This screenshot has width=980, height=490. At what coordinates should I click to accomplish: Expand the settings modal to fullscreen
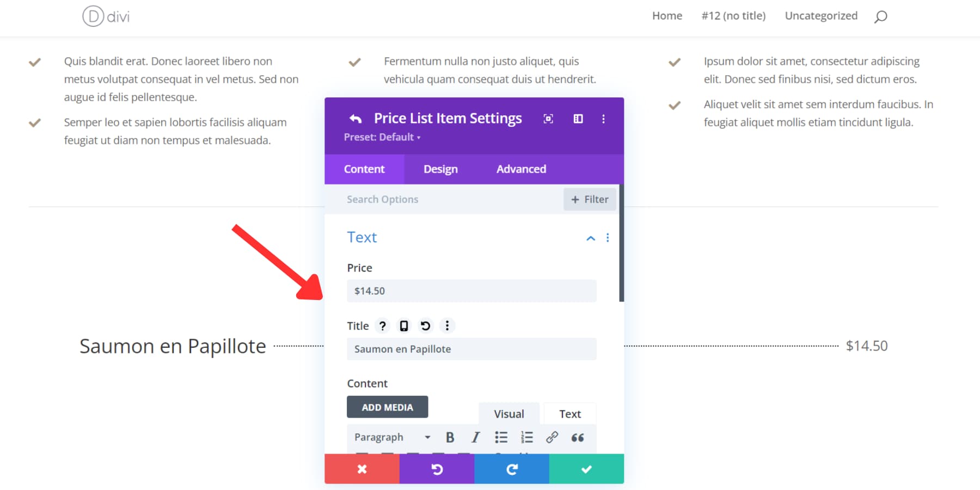click(x=548, y=119)
